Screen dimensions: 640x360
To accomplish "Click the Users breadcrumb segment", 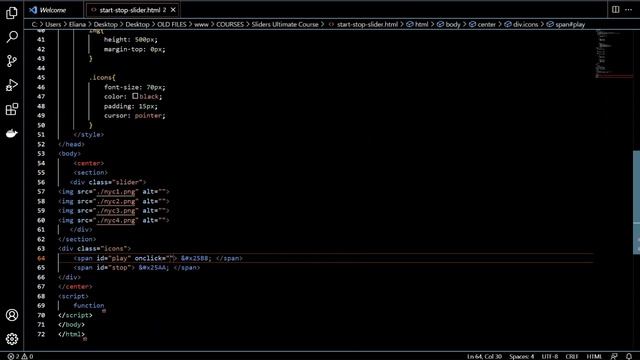I will [x=53, y=24].
